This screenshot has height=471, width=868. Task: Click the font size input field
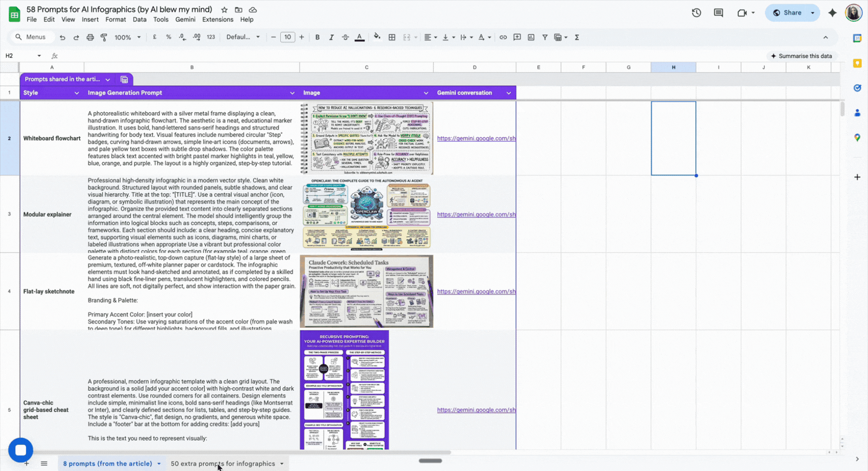tap(287, 37)
